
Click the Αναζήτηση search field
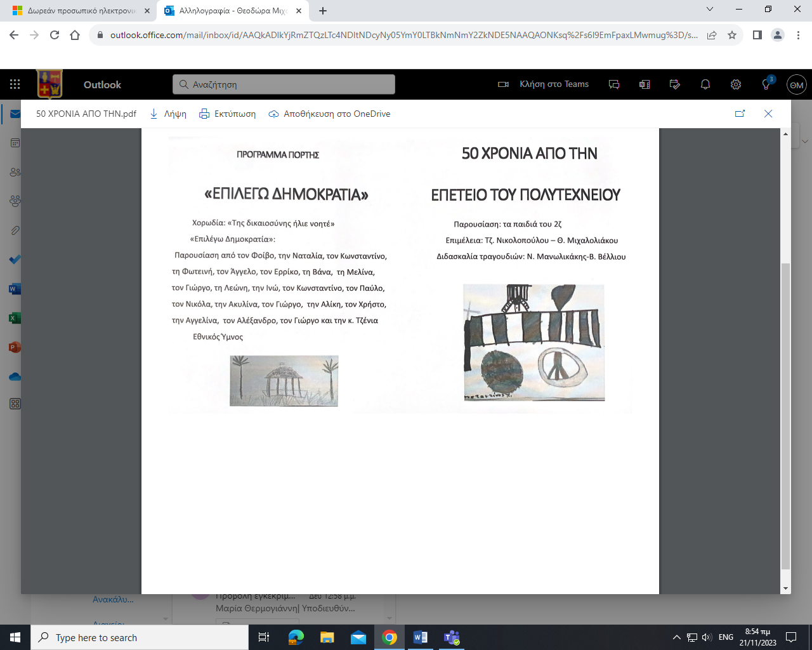pyautogui.click(x=284, y=84)
